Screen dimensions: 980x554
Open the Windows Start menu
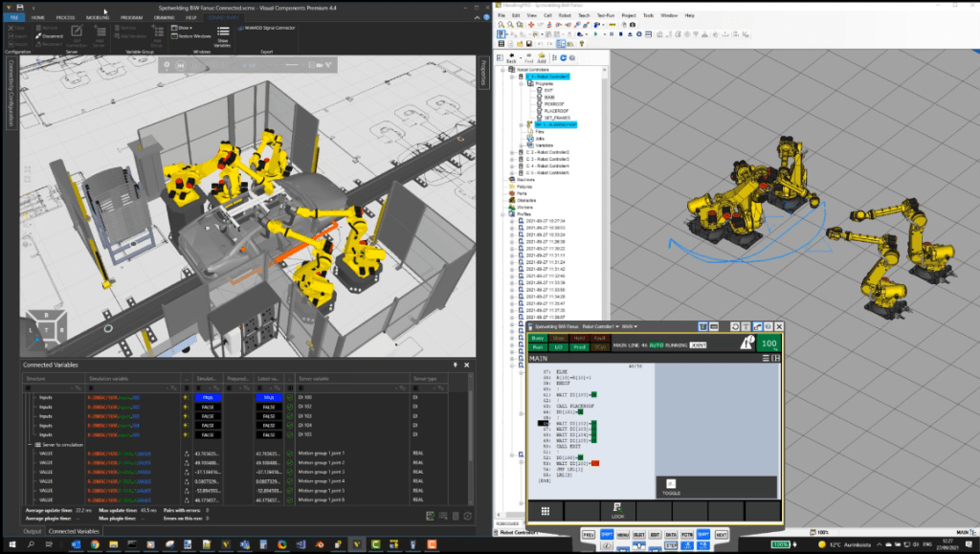(x=11, y=544)
